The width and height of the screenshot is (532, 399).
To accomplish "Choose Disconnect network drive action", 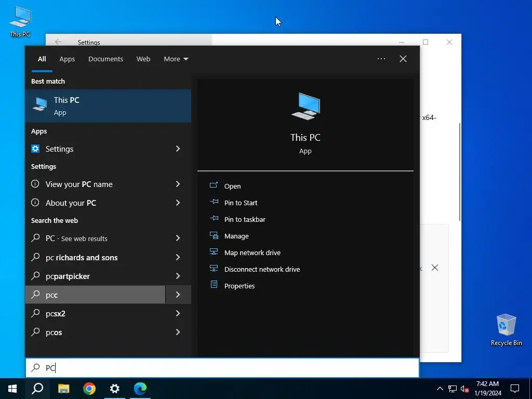I will [262, 269].
